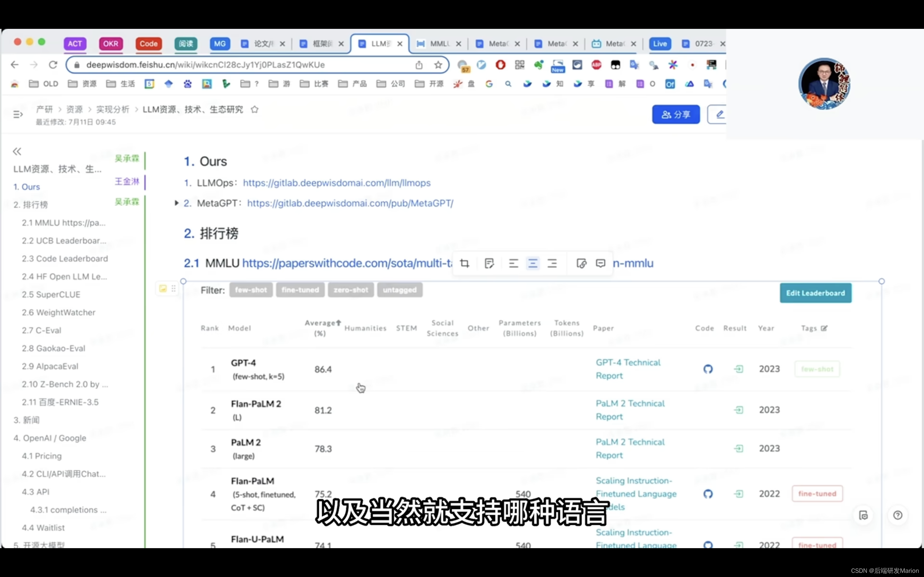Click the center-align icon in formatting toolbar
This screenshot has height=577, width=924.
point(532,263)
